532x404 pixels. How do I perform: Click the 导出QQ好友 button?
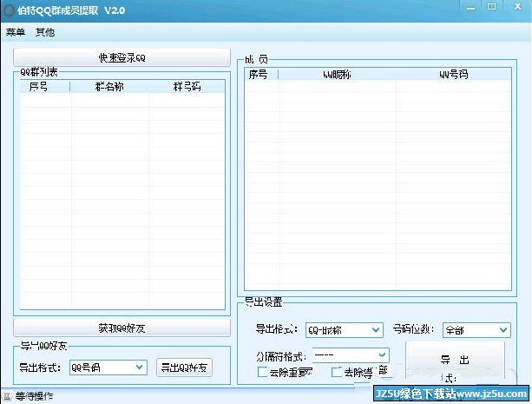pyautogui.click(x=184, y=368)
